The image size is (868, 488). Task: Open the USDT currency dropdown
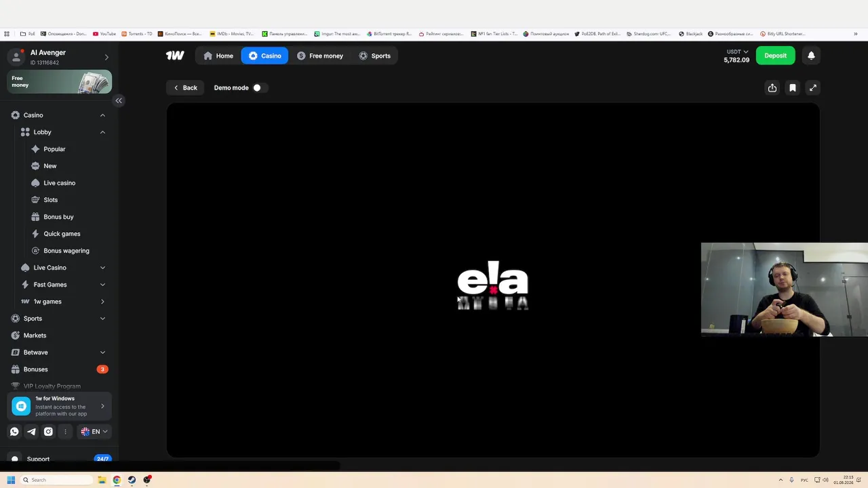pyautogui.click(x=737, y=52)
